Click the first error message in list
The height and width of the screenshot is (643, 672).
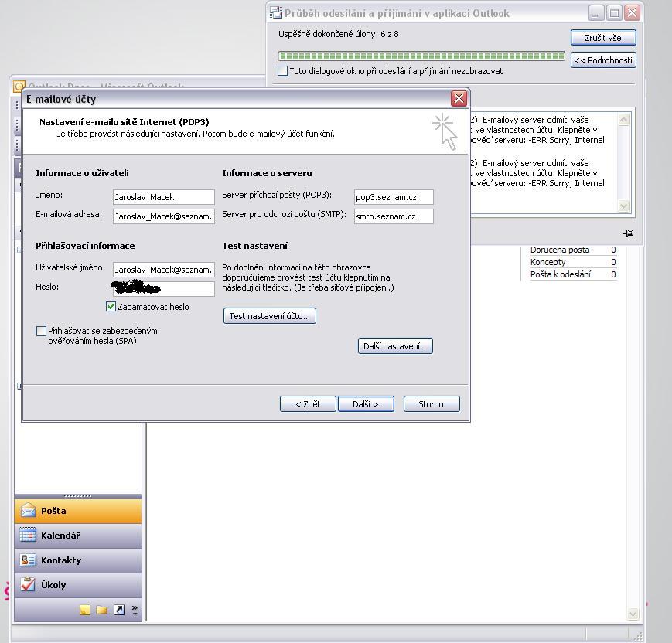537,130
